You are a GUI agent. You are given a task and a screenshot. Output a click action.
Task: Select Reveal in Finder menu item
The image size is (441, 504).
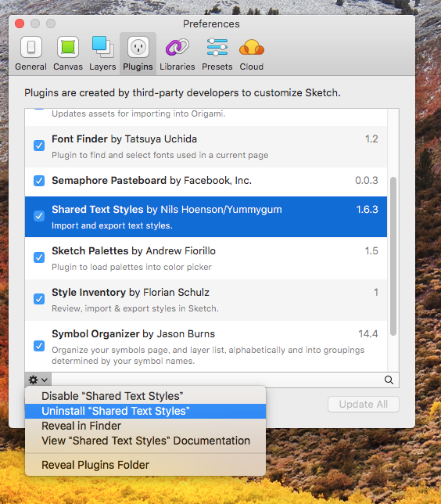pos(145,426)
